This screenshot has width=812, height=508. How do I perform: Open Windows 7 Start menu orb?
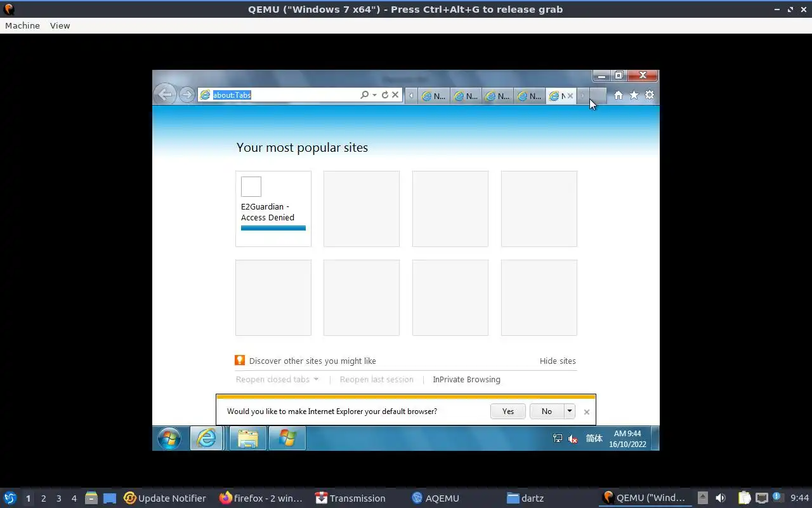(169, 438)
